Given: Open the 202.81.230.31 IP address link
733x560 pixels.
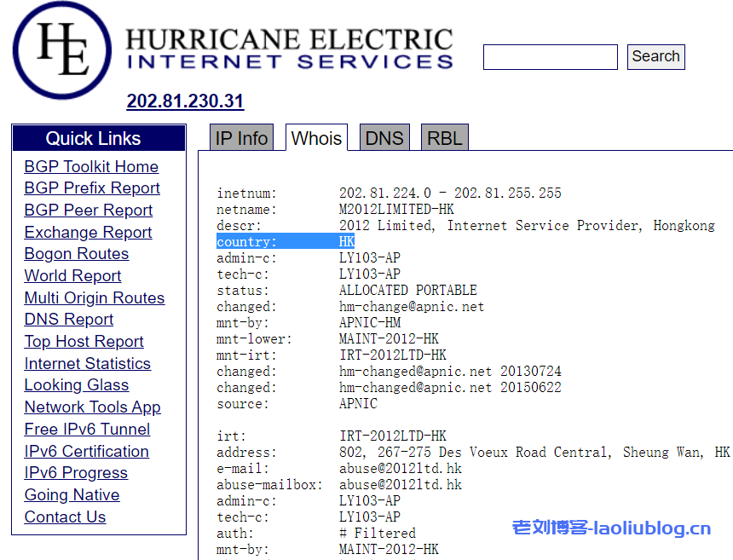Looking at the screenshot, I should tap(185, 101).
